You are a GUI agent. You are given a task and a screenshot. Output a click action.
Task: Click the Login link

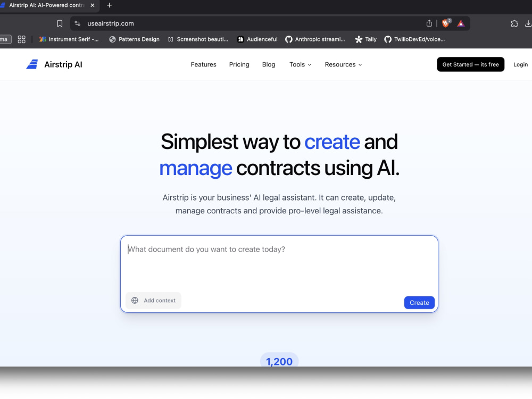520,64
